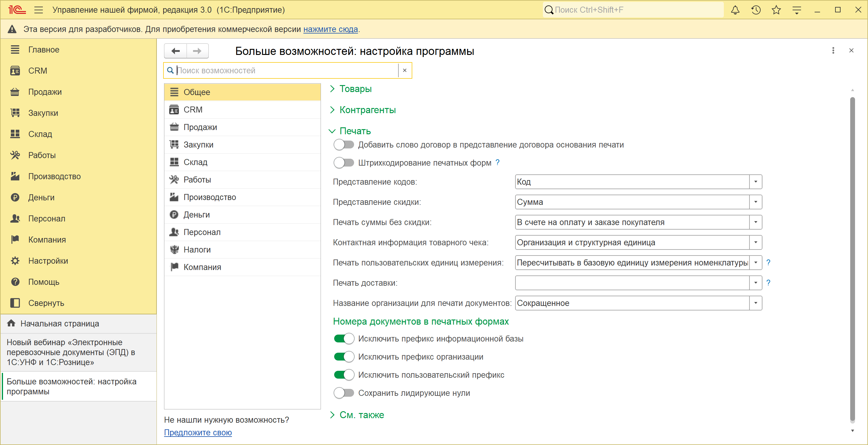Open help for Штрихкодирование печатных форм

point(497,163)
